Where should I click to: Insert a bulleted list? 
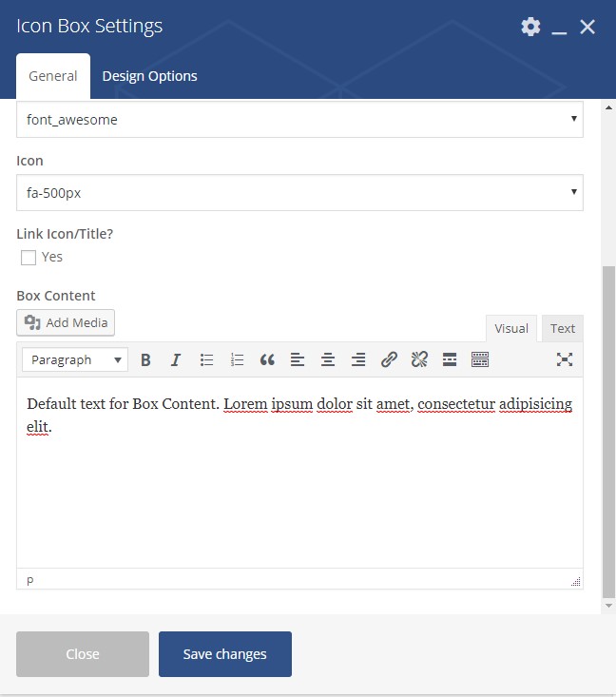[206, 359]
